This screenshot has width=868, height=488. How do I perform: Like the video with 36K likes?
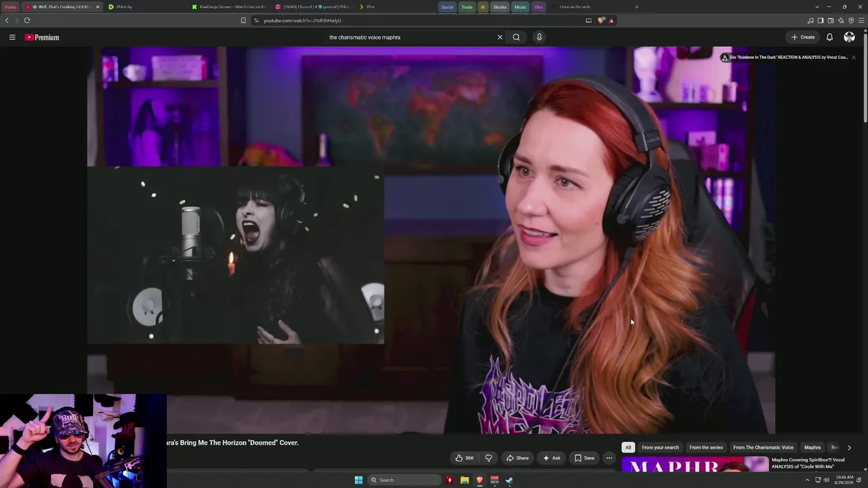(465, 458)
